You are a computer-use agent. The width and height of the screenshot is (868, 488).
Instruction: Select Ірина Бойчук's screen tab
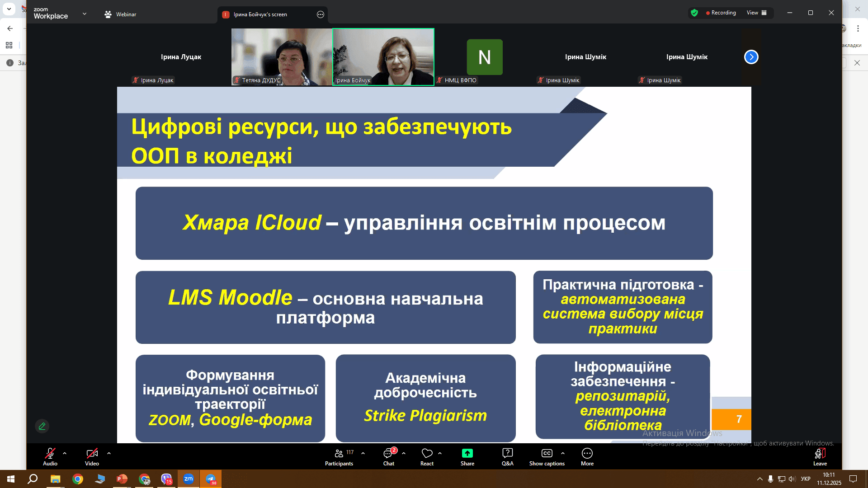click(x=260, y=14)
